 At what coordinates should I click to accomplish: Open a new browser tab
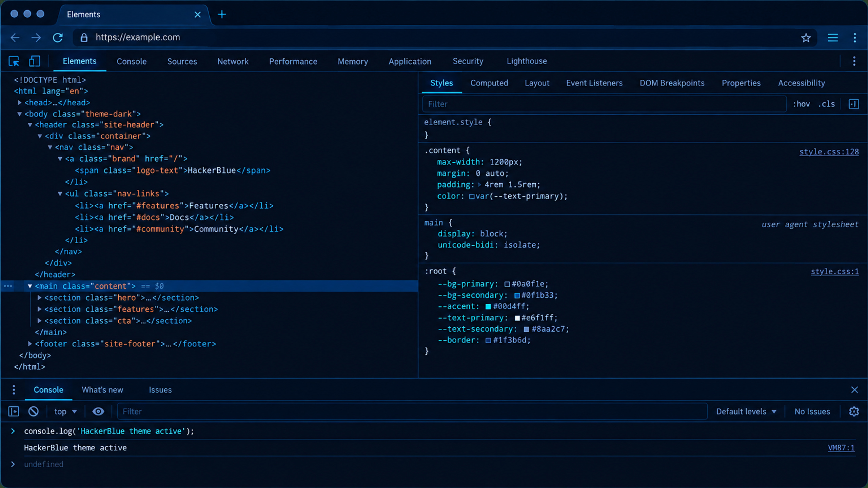click(222, 14)
